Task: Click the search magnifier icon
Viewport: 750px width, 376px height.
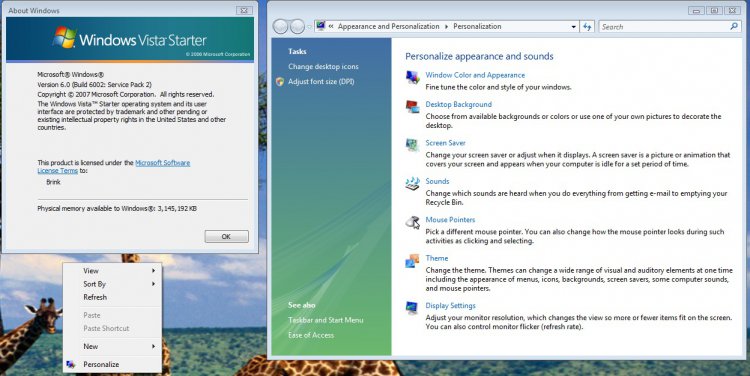Action: pos(734,26)
